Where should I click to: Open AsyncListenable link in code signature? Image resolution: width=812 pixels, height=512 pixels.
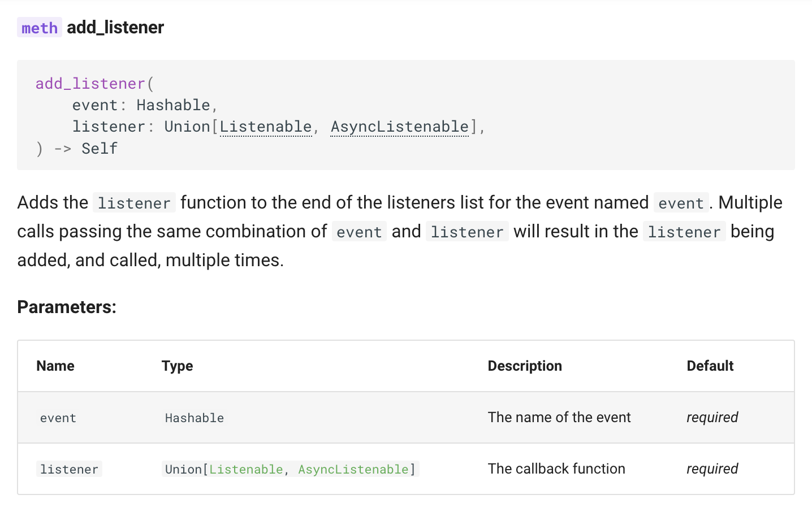(x=399, y=127)
